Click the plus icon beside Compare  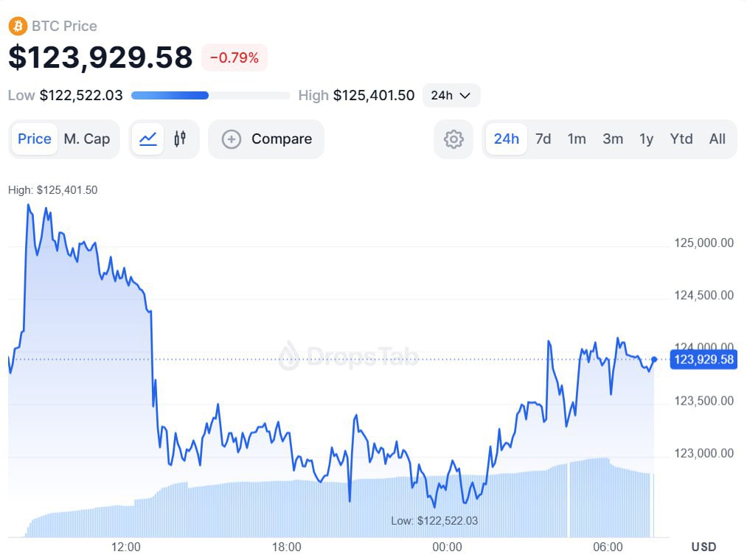pyautogui.click(x=232, y=139)
